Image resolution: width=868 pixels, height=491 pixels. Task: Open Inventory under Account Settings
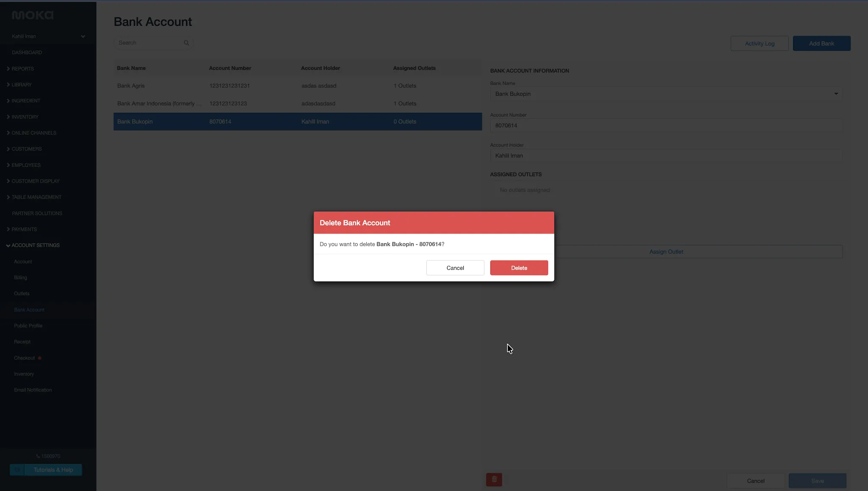24,374
